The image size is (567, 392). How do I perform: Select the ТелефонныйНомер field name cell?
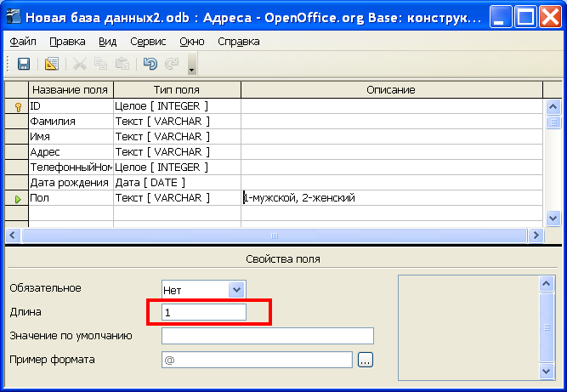[x=71, y=168]
